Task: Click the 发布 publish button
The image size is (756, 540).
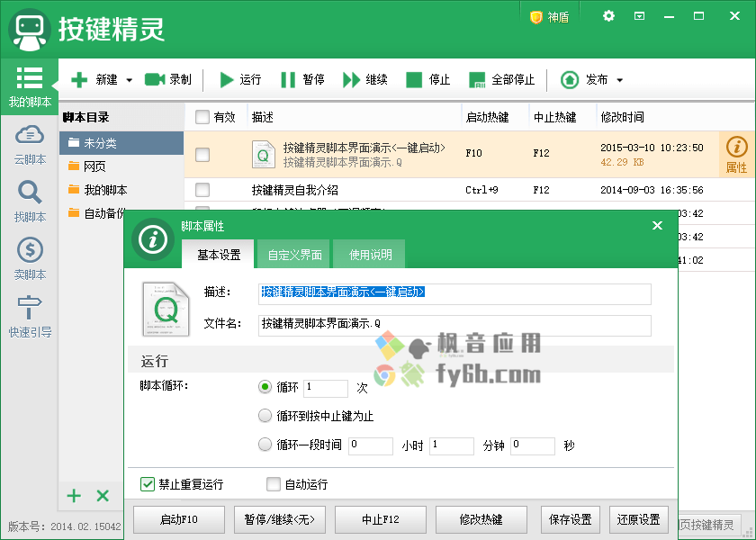Action: point(584,79)
